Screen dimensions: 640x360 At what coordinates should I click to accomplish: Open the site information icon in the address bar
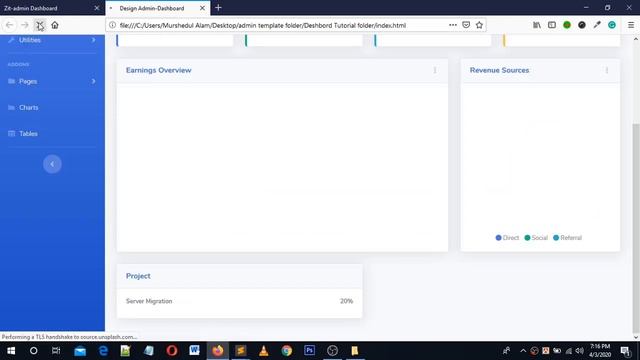click(112, 25)
